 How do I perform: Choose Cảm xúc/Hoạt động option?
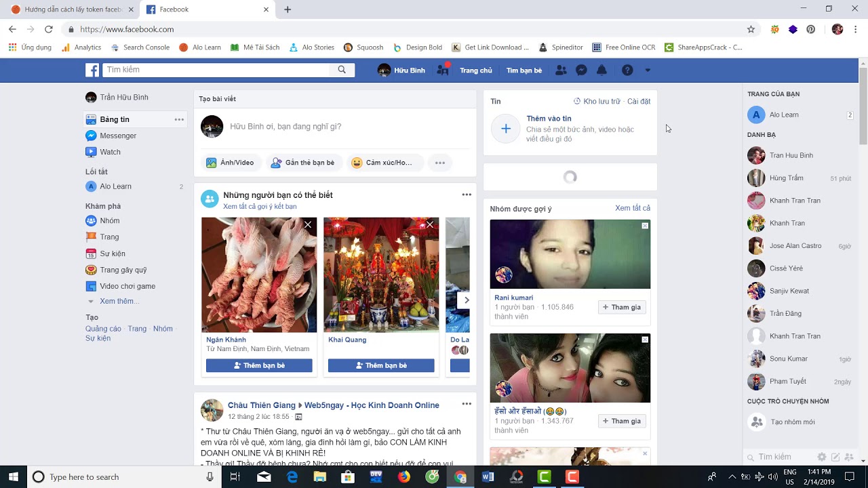click(x=384, y=163)
